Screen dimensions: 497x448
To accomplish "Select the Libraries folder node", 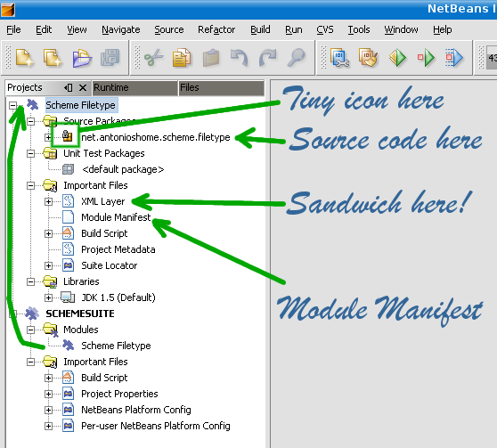I will pyautogui.click(x=81, y=281).
